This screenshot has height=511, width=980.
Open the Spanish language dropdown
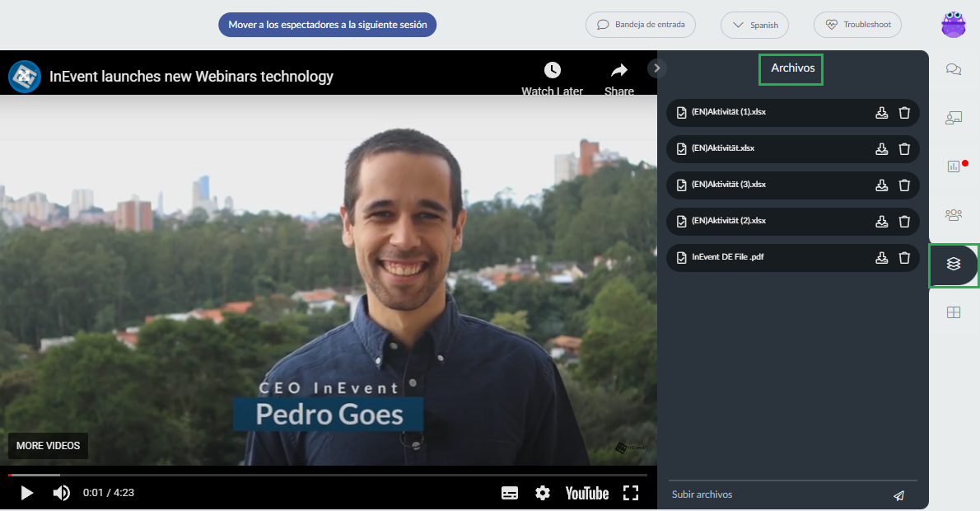point(754,25)
